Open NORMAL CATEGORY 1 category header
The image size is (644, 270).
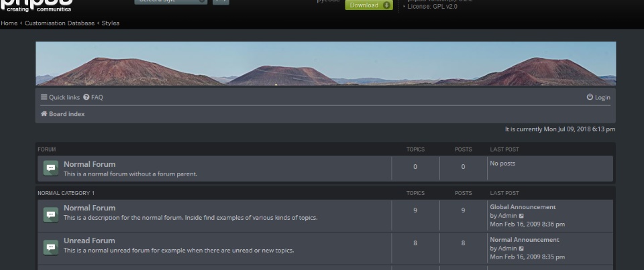tap(66, 193)
